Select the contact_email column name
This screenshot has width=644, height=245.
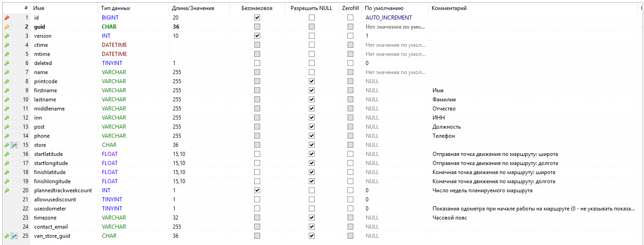coord(51,227)
